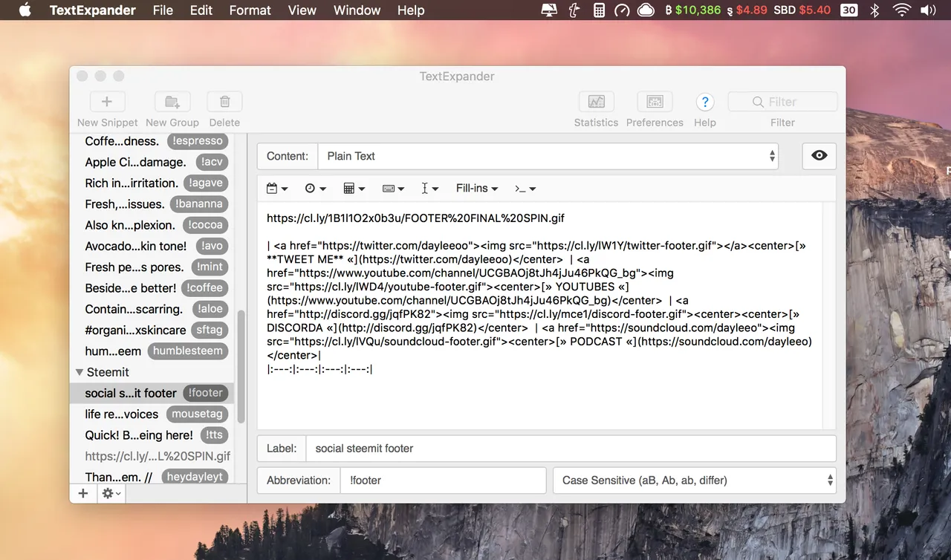Select the !cocoa snippet row
Image resolution: width=951 pixels, height=560 pixels.
pos(152,225)
